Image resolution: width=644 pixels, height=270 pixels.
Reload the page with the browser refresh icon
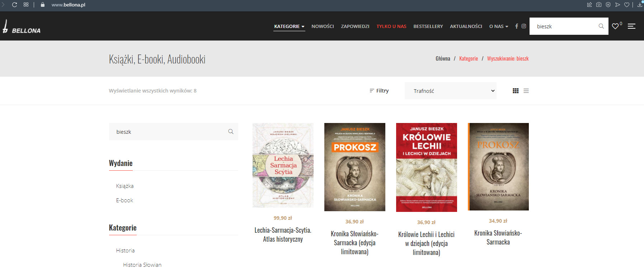[x=14, y=5]
